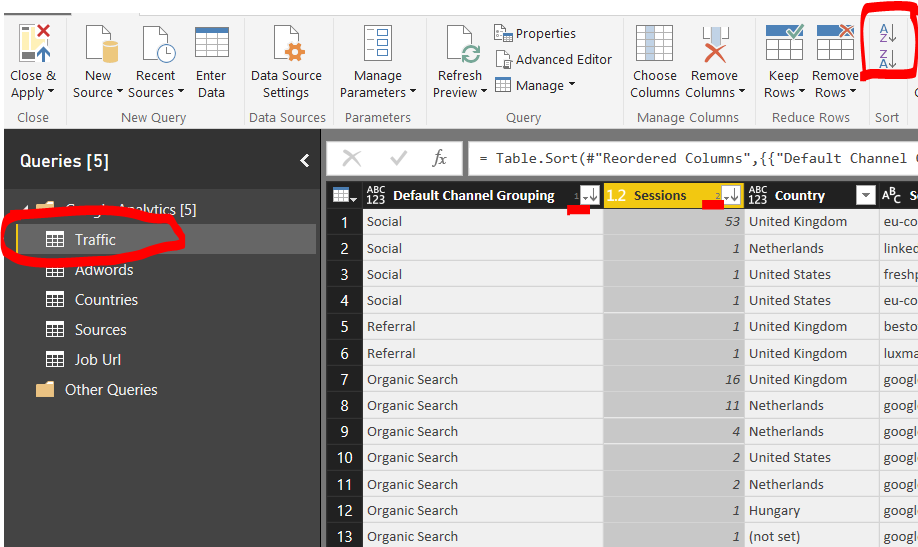Click the Refresh Preview icon
918x547 pixels.
tap(463, 43)
